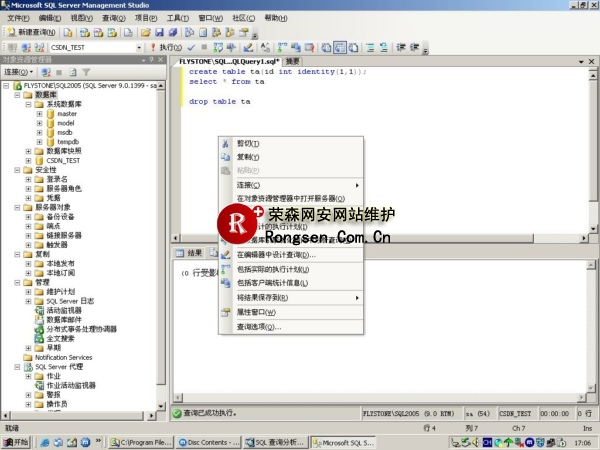Viewport: 600px width, 450px height.
Task: Select the 全文搜索 tree item
Action: coord(60,339)
